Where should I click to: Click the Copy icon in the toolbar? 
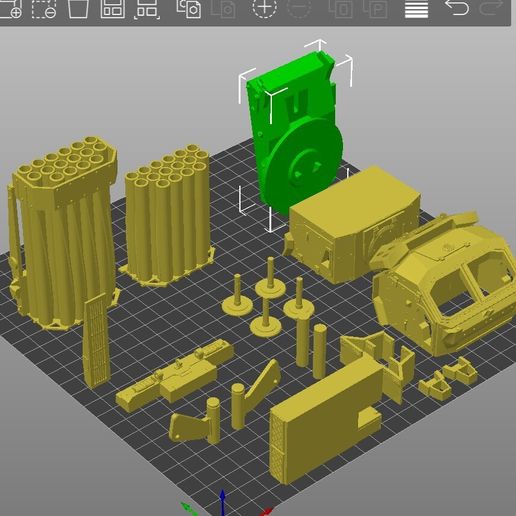click(189, 9)
